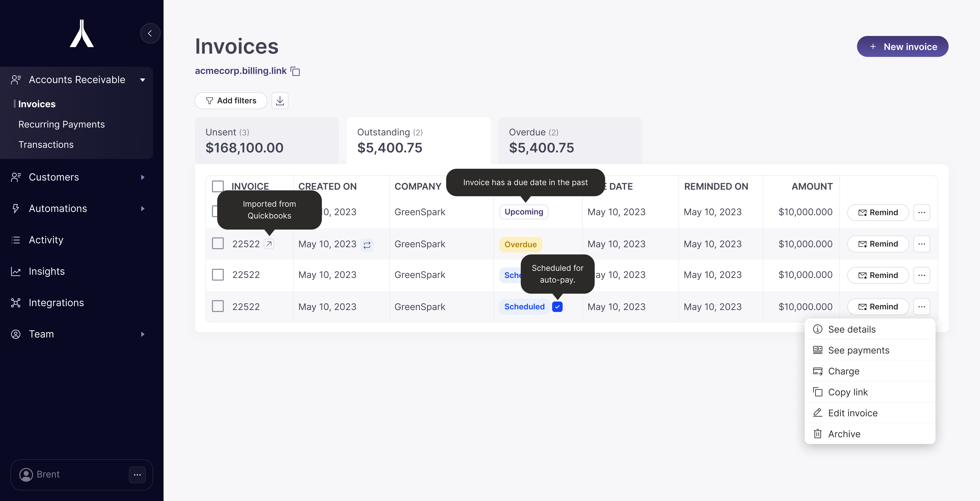Copy the acmecorp.billing.link using the copy icon
This screenshot has width=980, height=501.
click(295, 71)
